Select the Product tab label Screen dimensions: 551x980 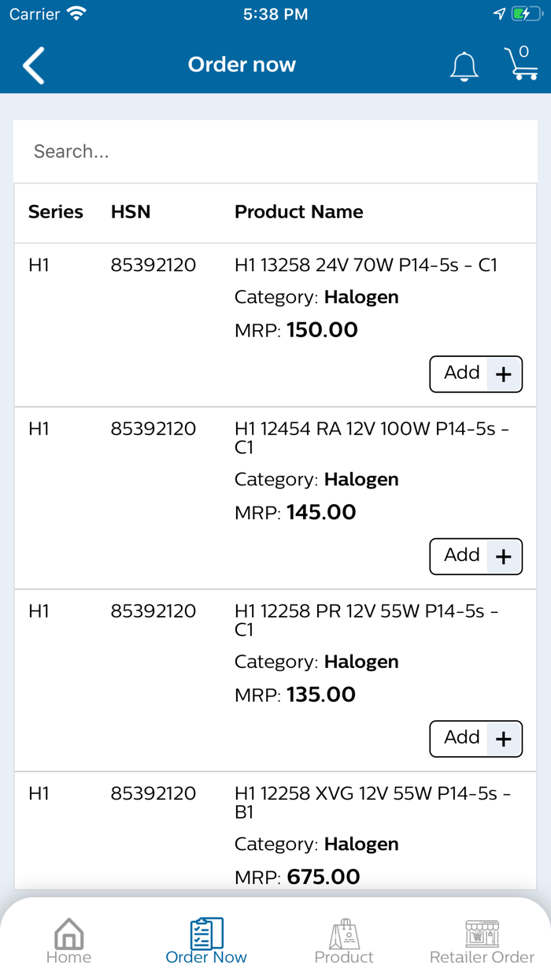pyautogui.click(x=344, y=958)
